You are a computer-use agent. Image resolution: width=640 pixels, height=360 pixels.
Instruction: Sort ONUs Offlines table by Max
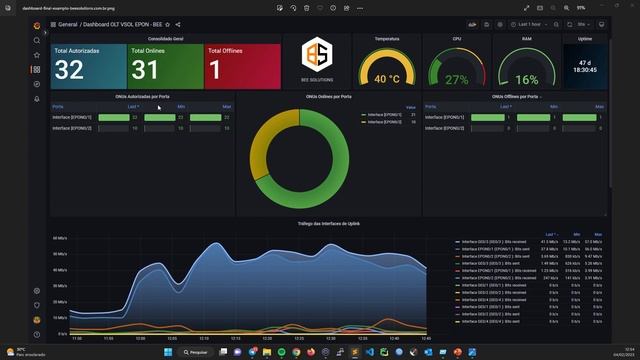click(x=599, y=107)
